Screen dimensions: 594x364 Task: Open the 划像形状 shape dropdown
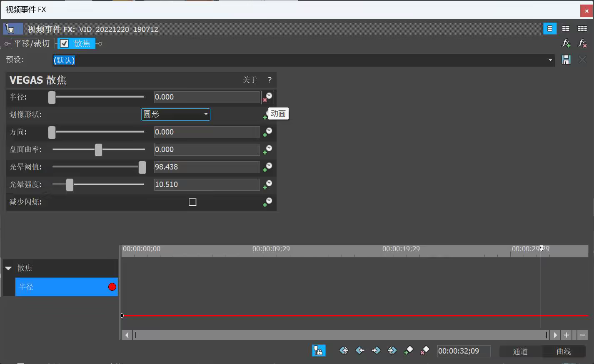[x=175, y=115]
